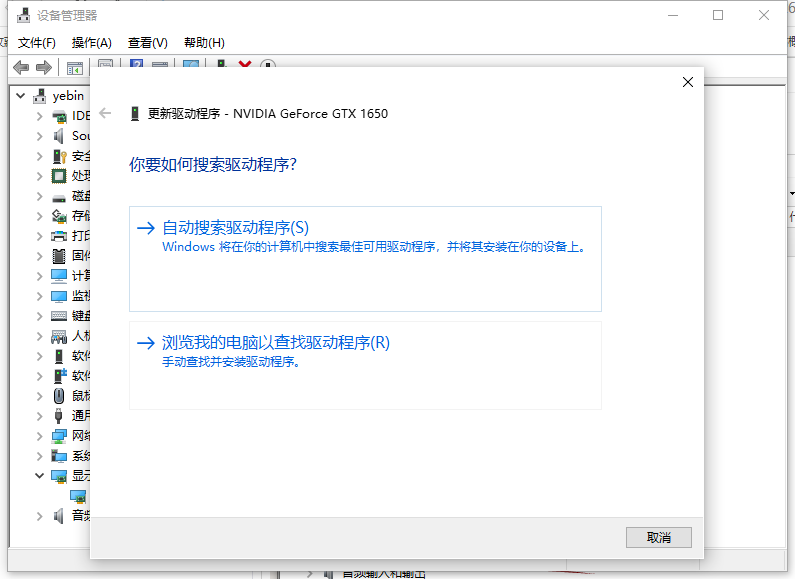The height and width of the screenshot is (579, 795).
Task: Click the USB plug icon beside 通用
Action: [58, 416]
